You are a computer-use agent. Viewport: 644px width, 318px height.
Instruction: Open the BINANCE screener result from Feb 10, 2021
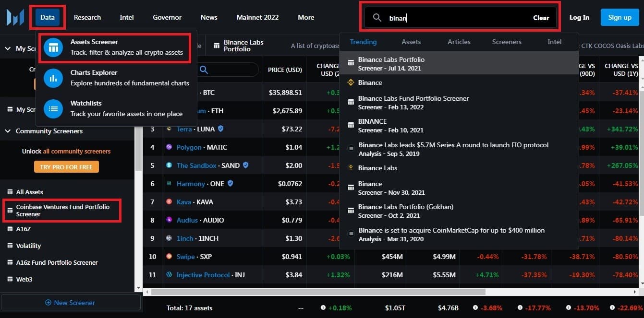pos(459,126)
